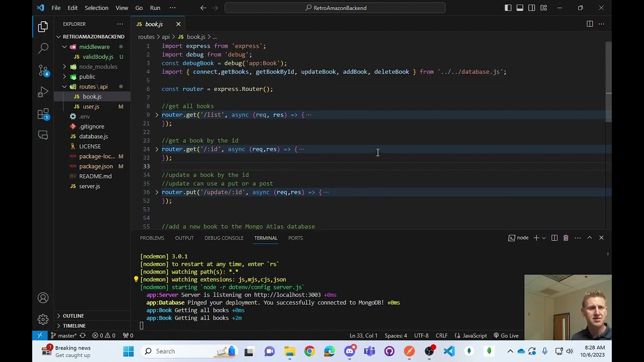Kill the terminal with trash icon
Viewport: 644px width, 362px height.
pyautogui.click(x=566, y=238)
